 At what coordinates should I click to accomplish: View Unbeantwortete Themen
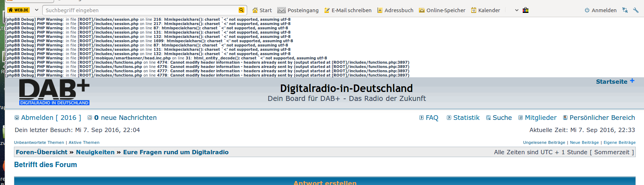tap(39, 142)
